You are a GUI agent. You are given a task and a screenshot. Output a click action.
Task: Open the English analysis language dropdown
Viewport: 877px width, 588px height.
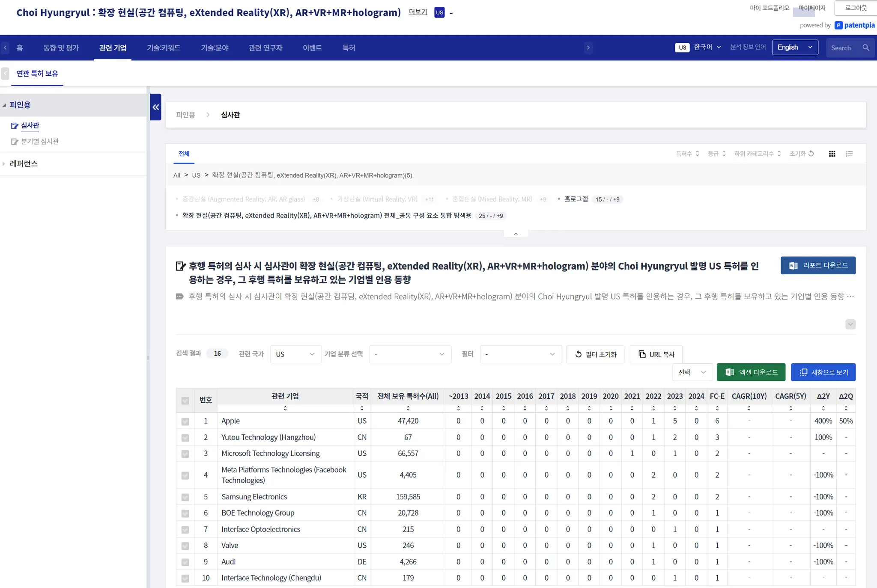(795, 48)
